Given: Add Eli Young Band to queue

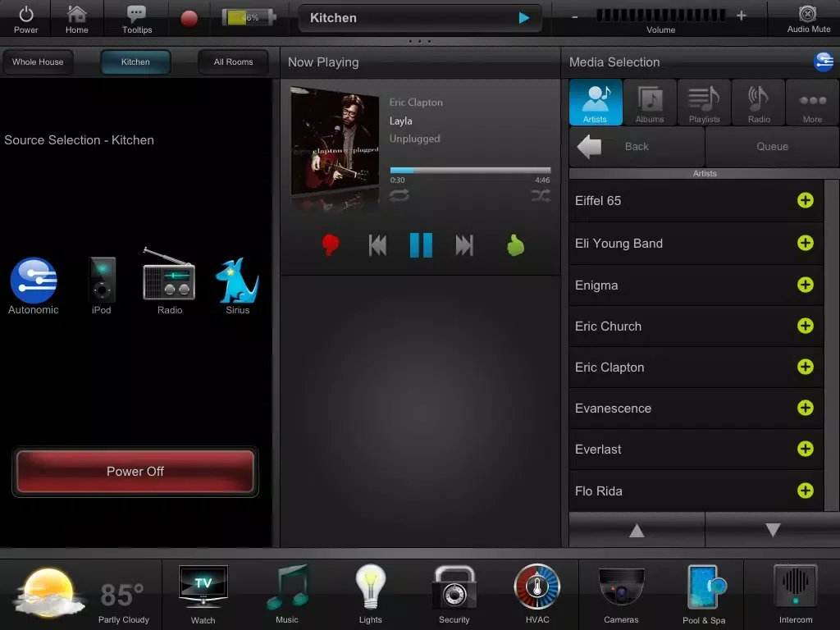Looking at the screenshot, I should click(x=806, y=243).
